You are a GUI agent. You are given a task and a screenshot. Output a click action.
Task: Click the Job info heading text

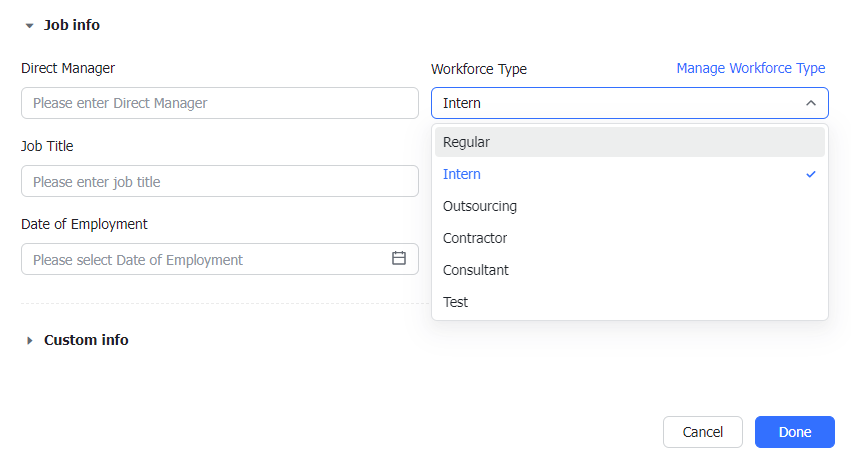pyautogui.click(x=72, y=25)
